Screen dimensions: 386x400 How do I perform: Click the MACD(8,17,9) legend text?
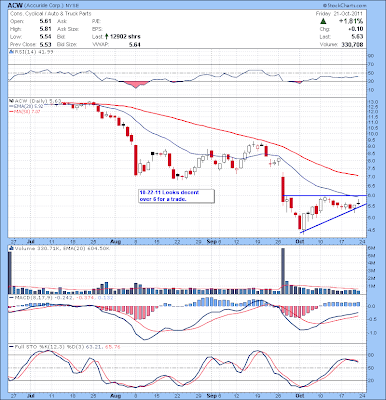(x=33, y=297)
